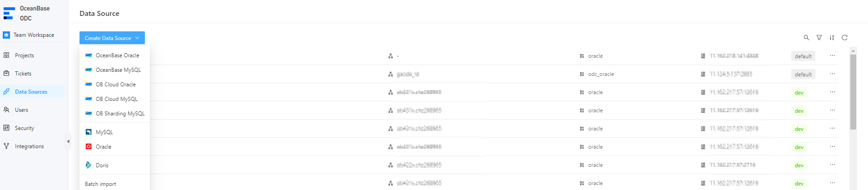Open the Security section
This screenshot has height=190, width=868.
pos(25,128)
